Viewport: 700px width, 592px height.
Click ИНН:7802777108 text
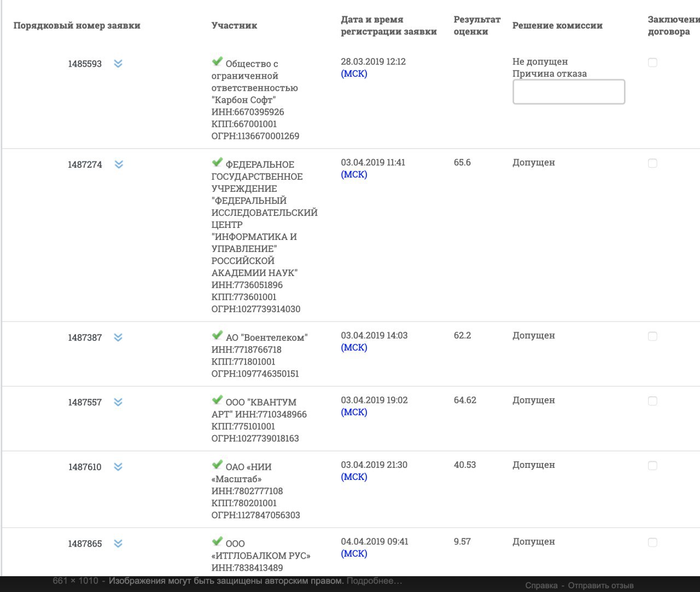[x=247, y=491]
